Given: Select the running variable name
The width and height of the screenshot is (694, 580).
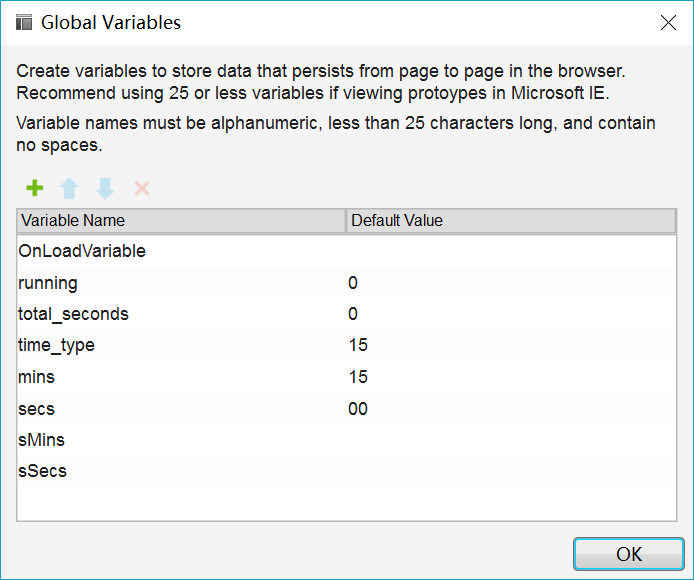Looking at the screenshot, I should click(48, 283).
